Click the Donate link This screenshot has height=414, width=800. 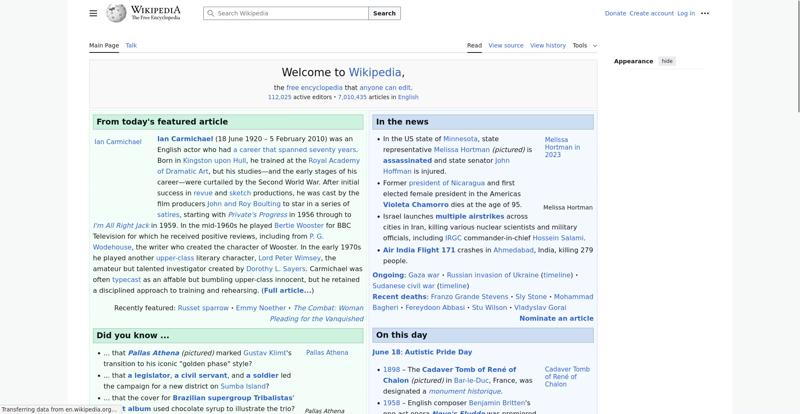615,13
